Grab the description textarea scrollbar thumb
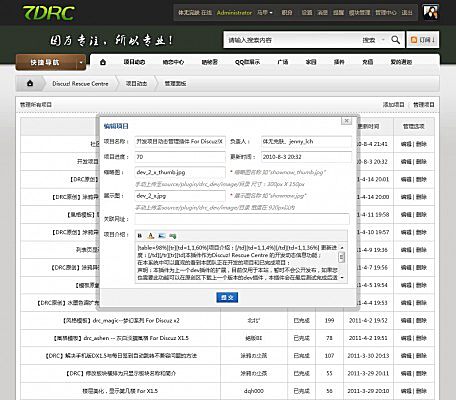The width and height of the screenshot is (456, 400). pyautogui.click(x=341, y=257)
